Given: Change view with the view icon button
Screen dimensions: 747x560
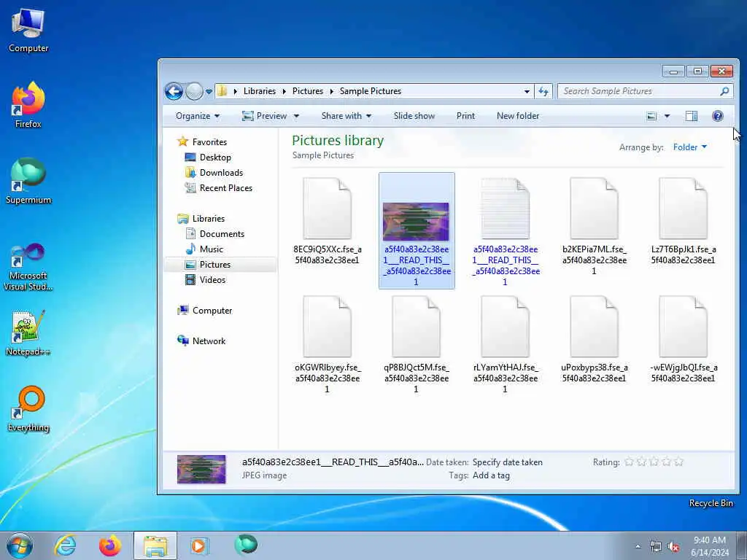Looking at the screenshot, I should [651, 116].
